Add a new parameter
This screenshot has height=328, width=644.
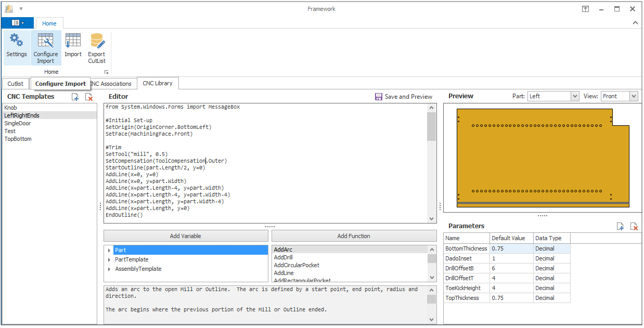coord(620,226)
